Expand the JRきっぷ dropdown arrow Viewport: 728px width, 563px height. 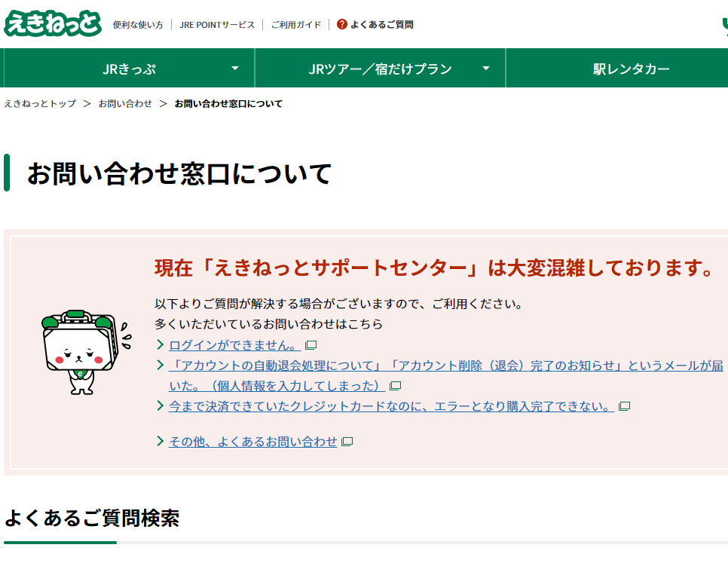235,69
